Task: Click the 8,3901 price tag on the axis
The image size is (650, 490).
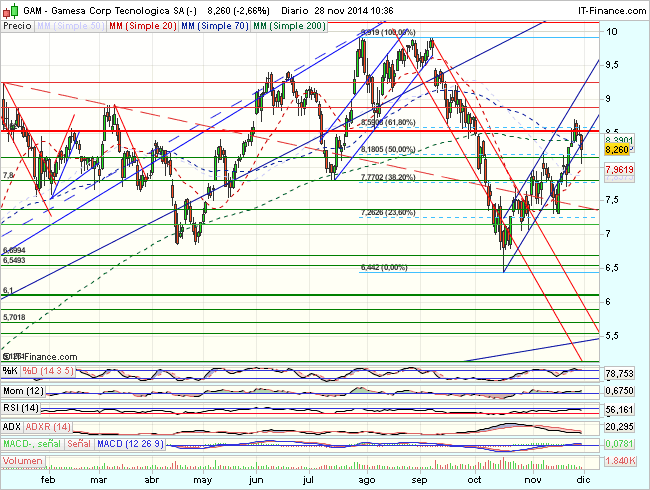Action: [x=619, y=140]
